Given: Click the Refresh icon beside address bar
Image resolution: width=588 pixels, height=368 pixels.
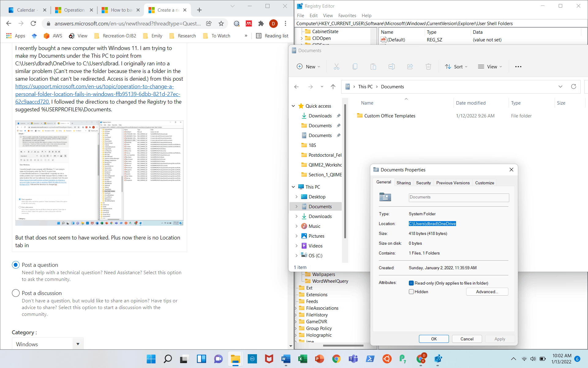Looking at the screenshot, I should tap(573, 86).
